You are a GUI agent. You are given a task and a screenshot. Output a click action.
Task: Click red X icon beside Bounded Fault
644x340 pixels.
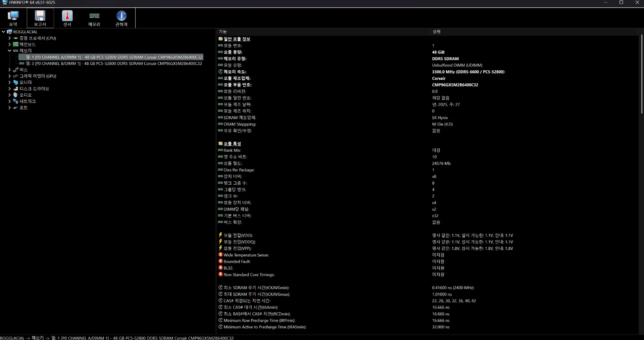point(221,262)
